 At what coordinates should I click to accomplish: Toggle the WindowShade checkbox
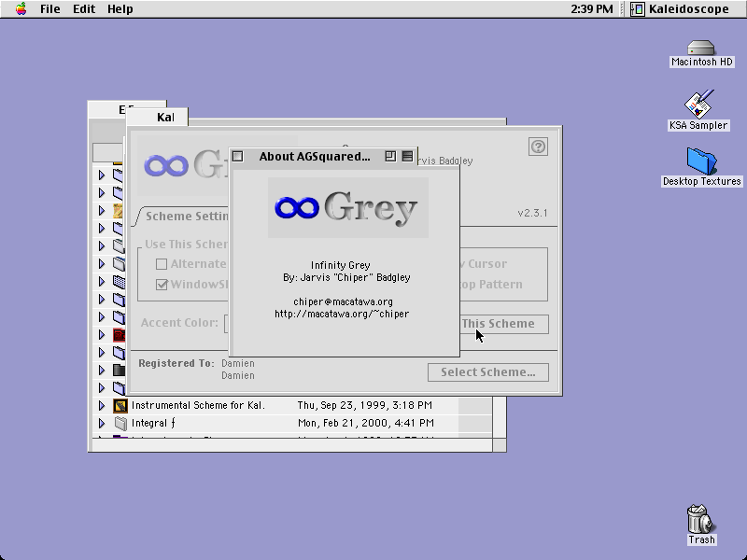tap(162, 285)
